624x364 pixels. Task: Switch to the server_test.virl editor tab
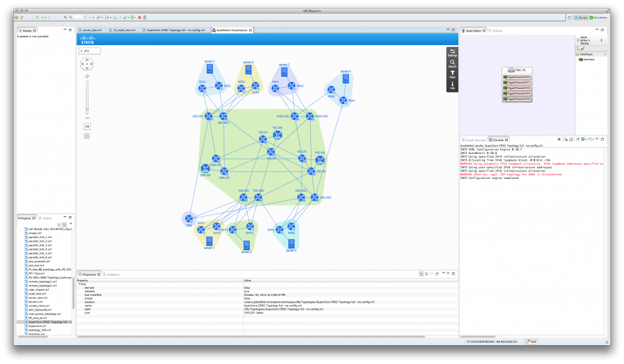click(91, 29)
